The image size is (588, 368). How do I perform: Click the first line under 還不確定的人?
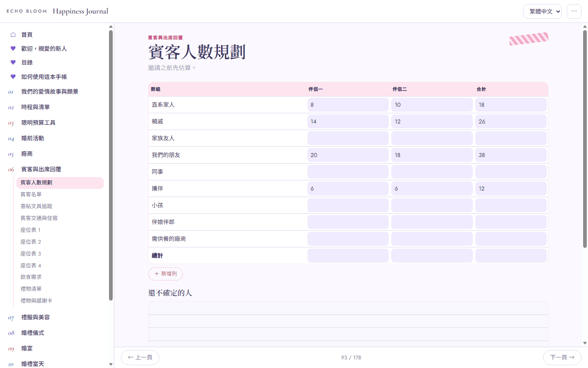[348, 308]
